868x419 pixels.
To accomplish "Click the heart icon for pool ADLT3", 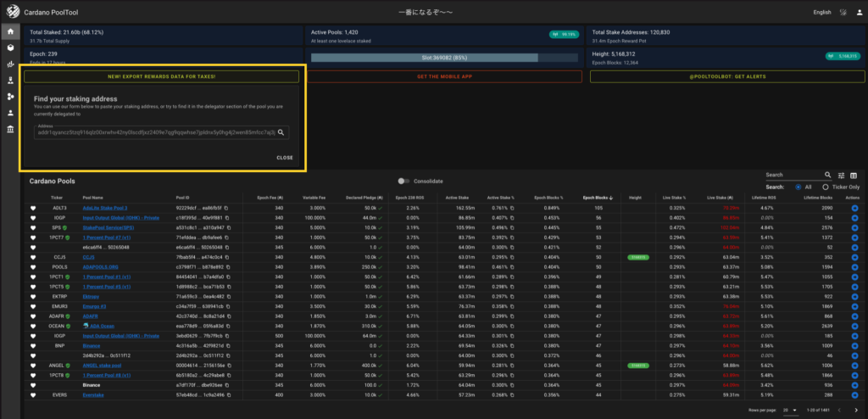I will tap(35, 208).
